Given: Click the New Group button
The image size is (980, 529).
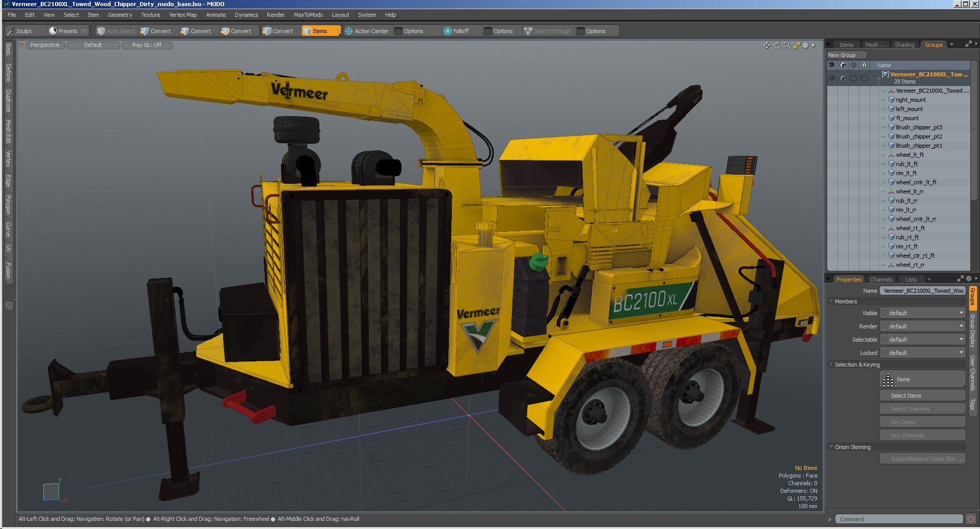Looking at the screenshot, I should coord(847,55).
